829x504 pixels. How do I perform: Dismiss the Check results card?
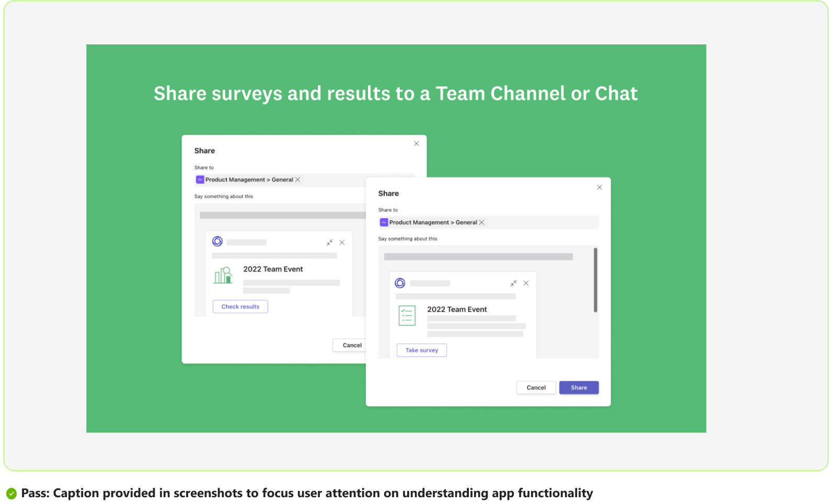point(342,242)
